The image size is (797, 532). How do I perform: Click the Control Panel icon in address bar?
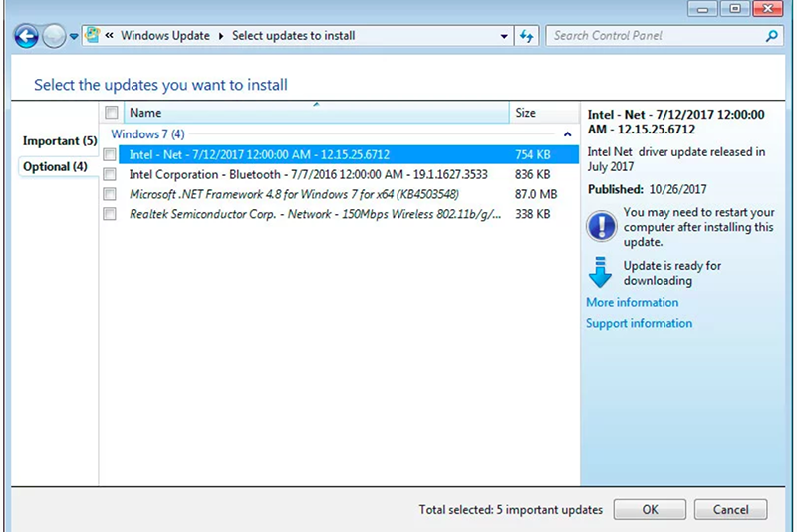click(x=93, y=36)
